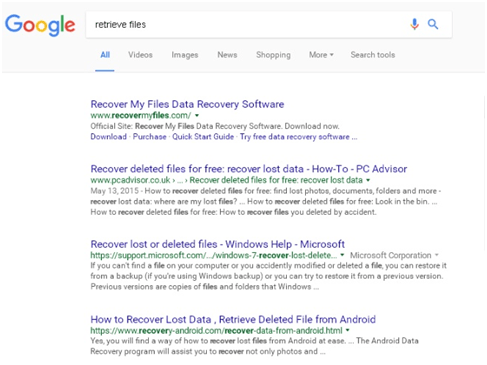Viewport: 487px width, 365px height.
Task: Open the PC Advisor recover deleted files result
Action: tap(249, 169)
